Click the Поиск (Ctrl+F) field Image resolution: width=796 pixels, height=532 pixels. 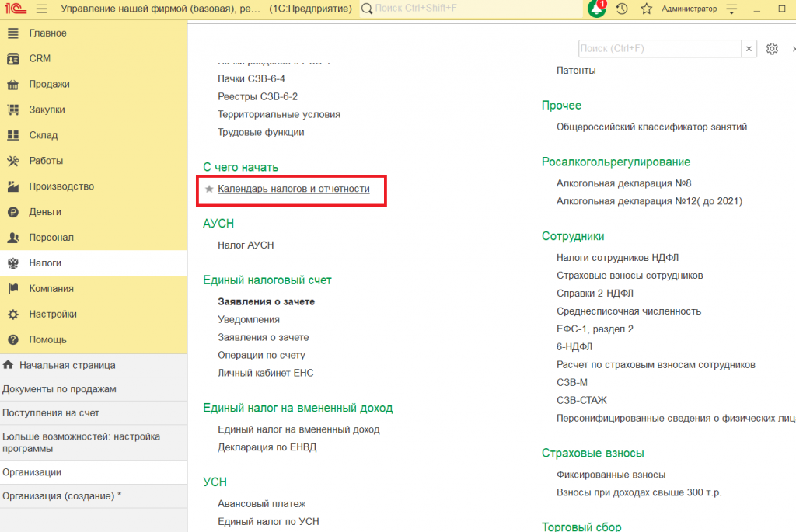pyautogui.click(x=659, y=49)
